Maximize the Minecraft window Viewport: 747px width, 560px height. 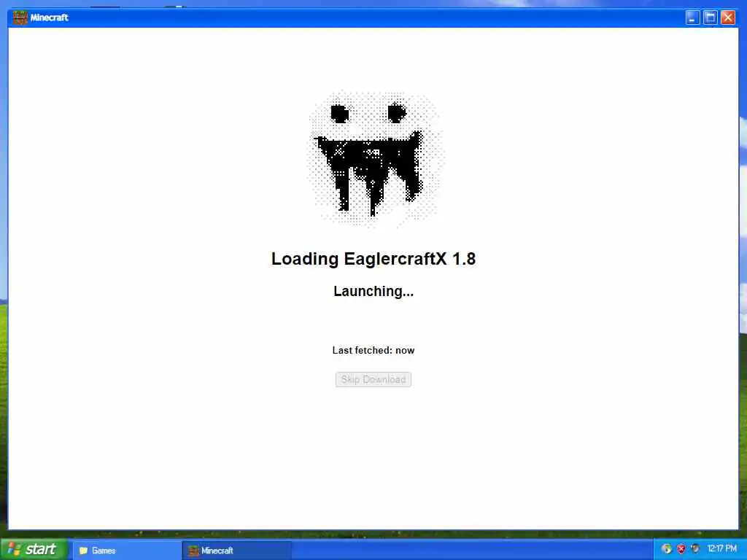[x=710, y=17]
